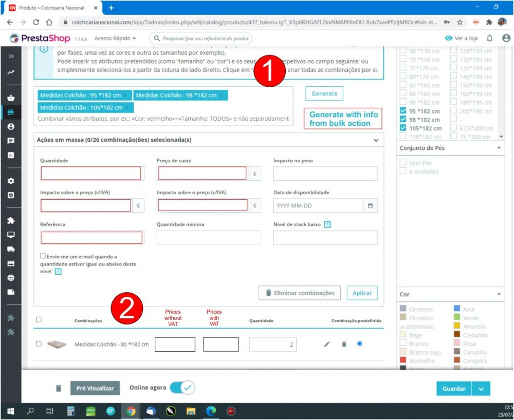Switch to the Produto browser tab
Screen dimensions: 514x420
[x=48, y=8]
